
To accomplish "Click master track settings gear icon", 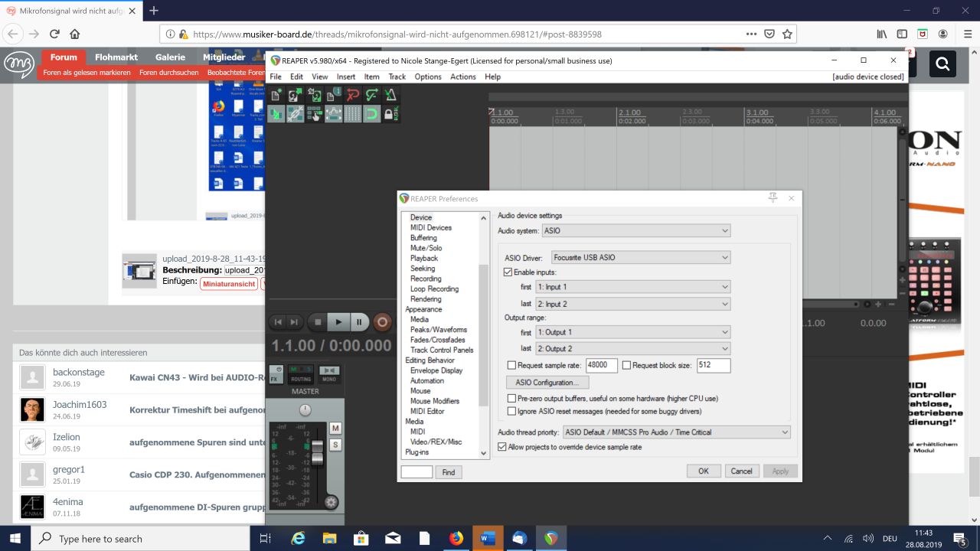I will pyautogui.click(x=331, y=502).
